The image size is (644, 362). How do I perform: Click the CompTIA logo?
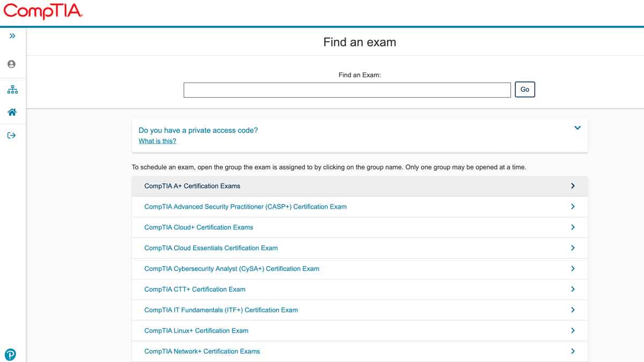(43, 11)
